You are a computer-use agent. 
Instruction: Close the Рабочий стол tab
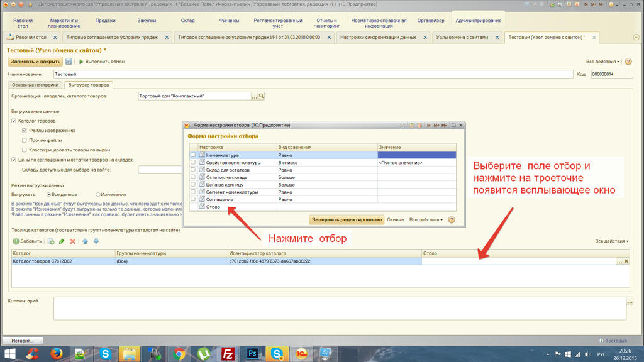click(55, 37)
